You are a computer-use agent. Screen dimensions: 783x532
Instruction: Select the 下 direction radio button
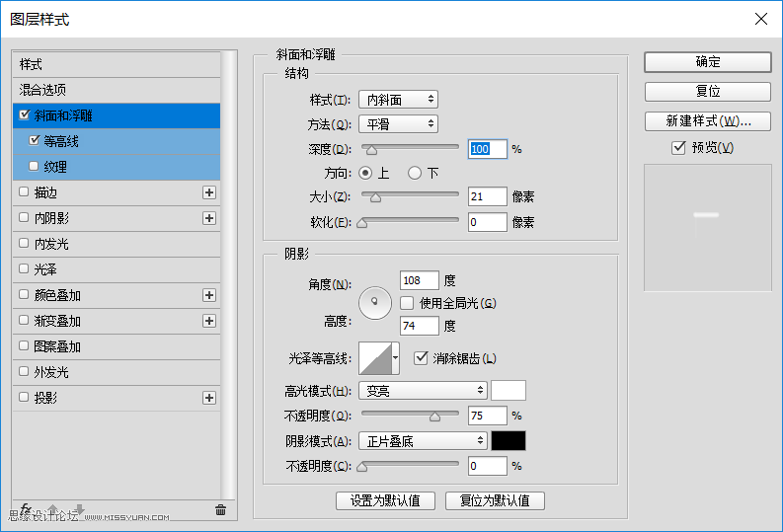click(415, 173)
